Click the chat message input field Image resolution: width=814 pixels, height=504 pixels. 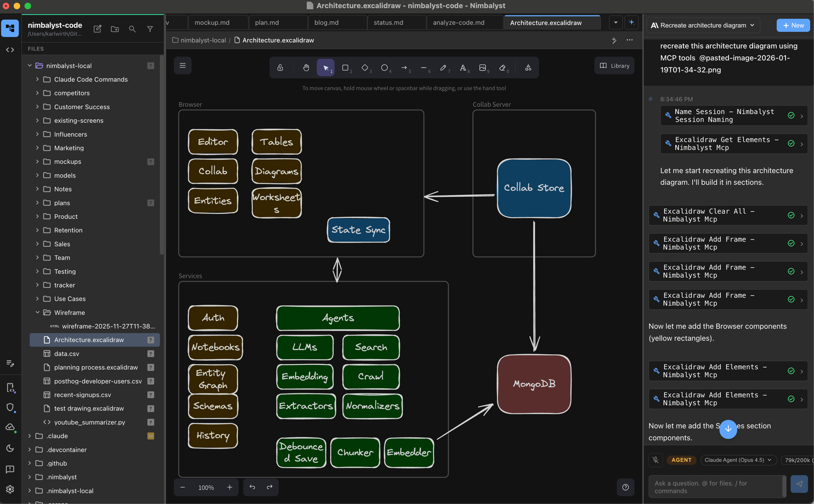pos(716,487)
